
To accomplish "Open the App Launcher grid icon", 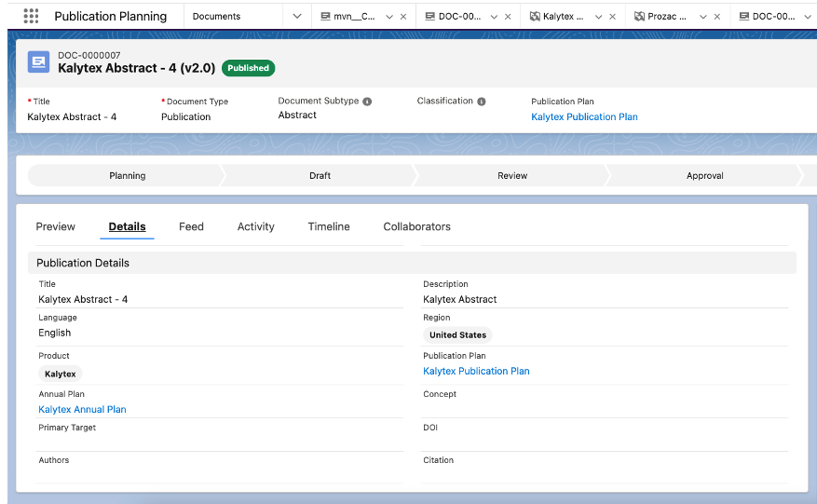I will tap(31, 16).
